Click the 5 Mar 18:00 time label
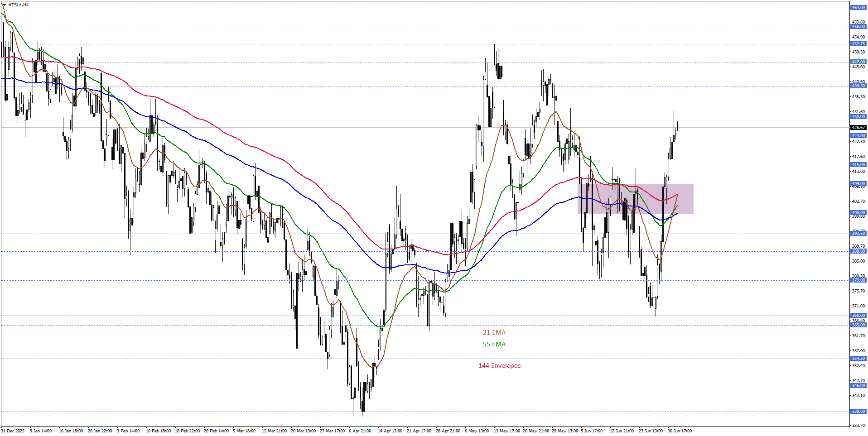 coord(244,431)
